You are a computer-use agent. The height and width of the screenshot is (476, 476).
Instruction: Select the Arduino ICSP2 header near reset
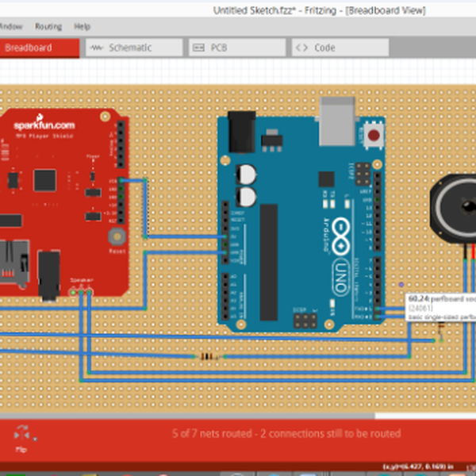363,175
